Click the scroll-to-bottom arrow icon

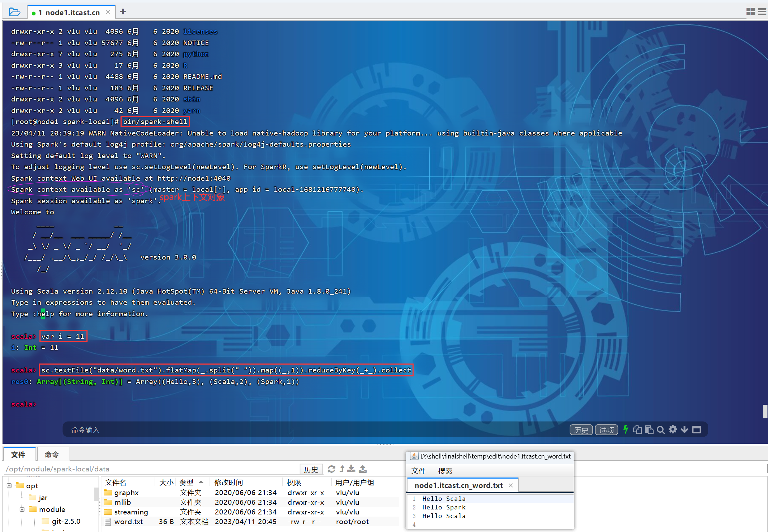pyautogui.click(x=684, y=429)
